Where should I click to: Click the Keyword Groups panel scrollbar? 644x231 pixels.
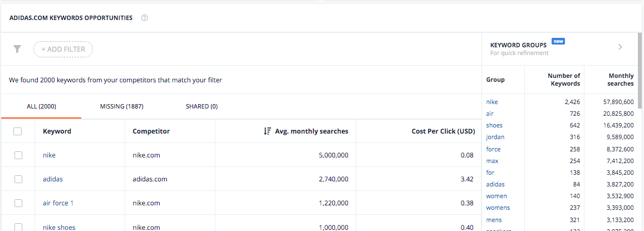point(641,71)
